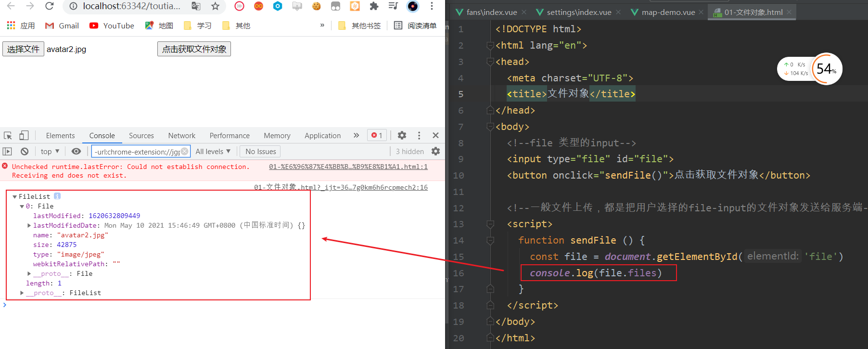Collapse the 0: File entry
Screen dimensions: 868x349
tap(22, 206)
